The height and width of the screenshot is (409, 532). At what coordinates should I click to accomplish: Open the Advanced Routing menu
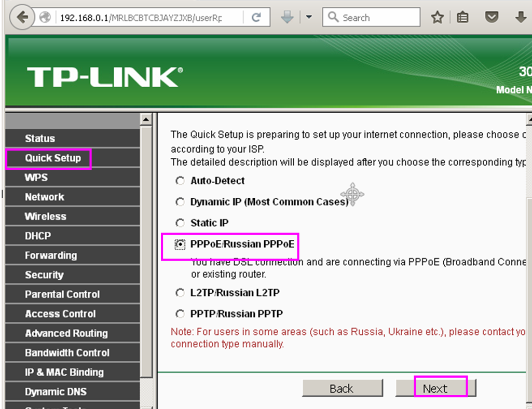pyautogui.click(x=73, y=333)
